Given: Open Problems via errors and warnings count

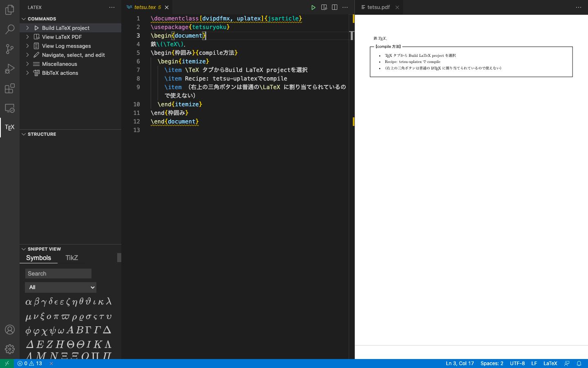Looking at the screenshot, I should point(30,364).
